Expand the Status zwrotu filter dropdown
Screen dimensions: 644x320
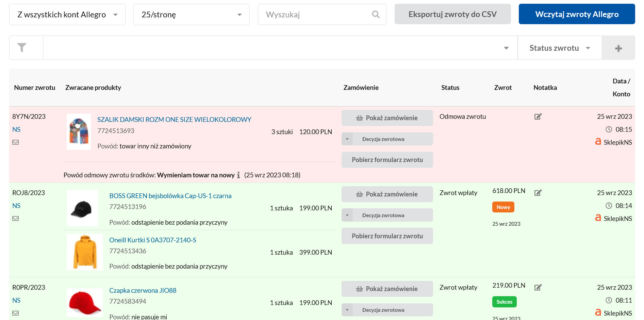[x=560, y=48]
